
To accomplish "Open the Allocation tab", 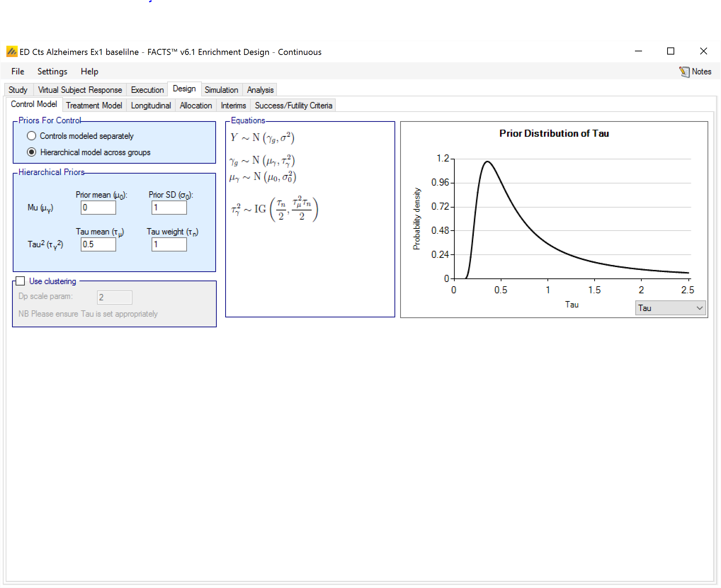I will 195,106.
